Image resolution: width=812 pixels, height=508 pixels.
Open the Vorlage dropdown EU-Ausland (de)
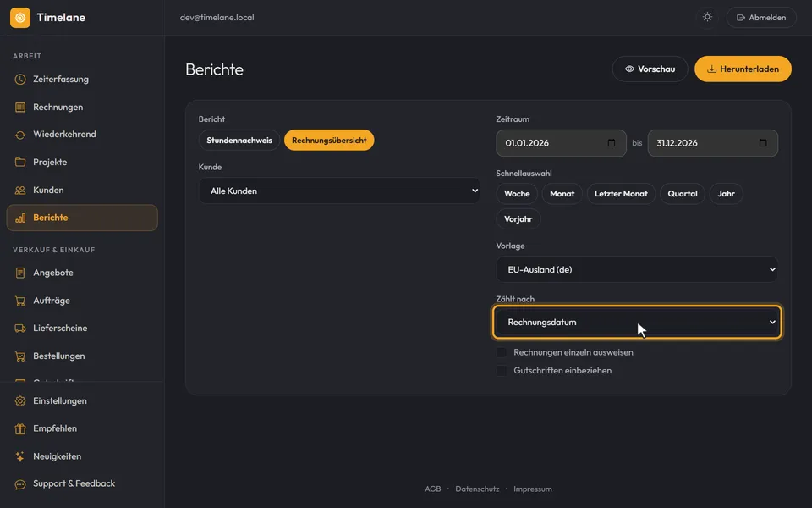click(x=637, y=269)
